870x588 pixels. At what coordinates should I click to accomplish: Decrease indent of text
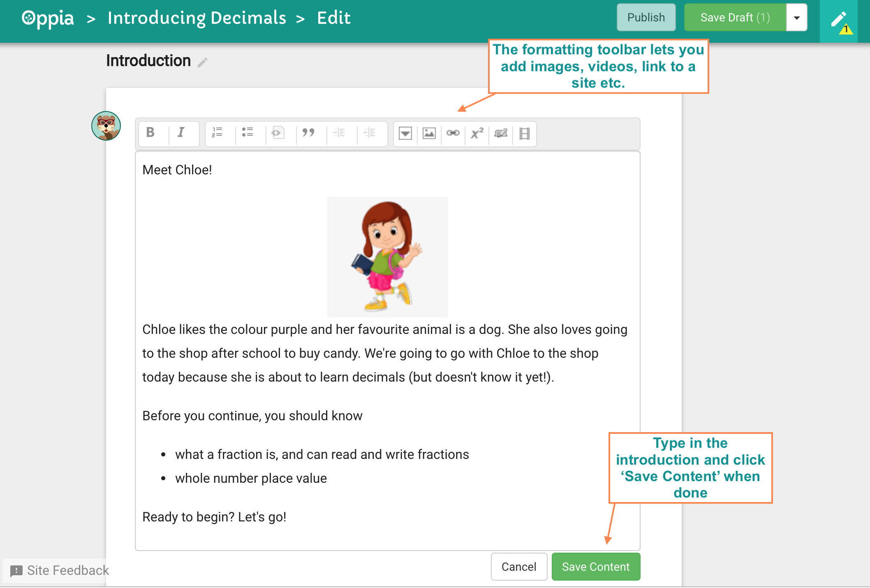pyautogui.click(x=369, y=133)
